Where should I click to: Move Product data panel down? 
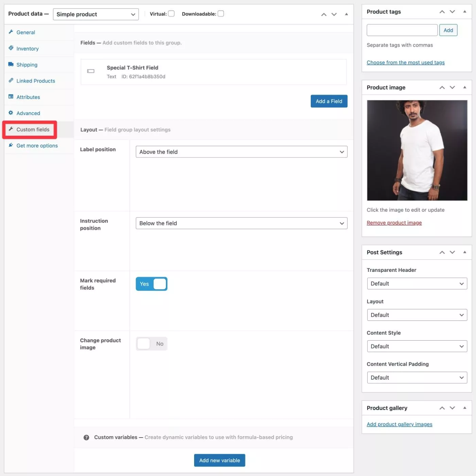tap(334, 14)
